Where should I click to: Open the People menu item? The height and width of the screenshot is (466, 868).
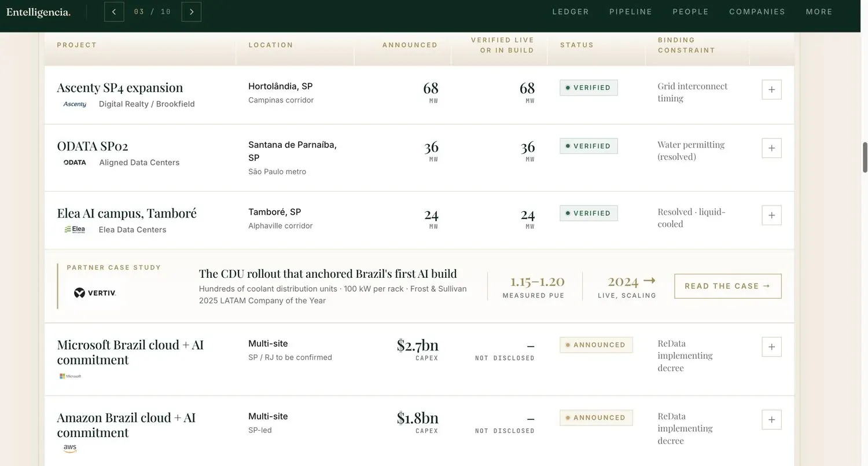click(691, 12)
